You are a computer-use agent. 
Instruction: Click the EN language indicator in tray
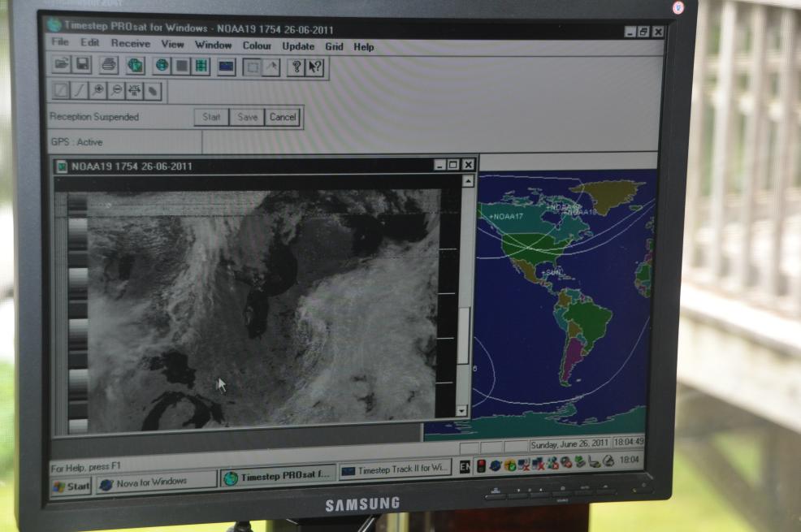pyautogui.click(x=465, y=467)
